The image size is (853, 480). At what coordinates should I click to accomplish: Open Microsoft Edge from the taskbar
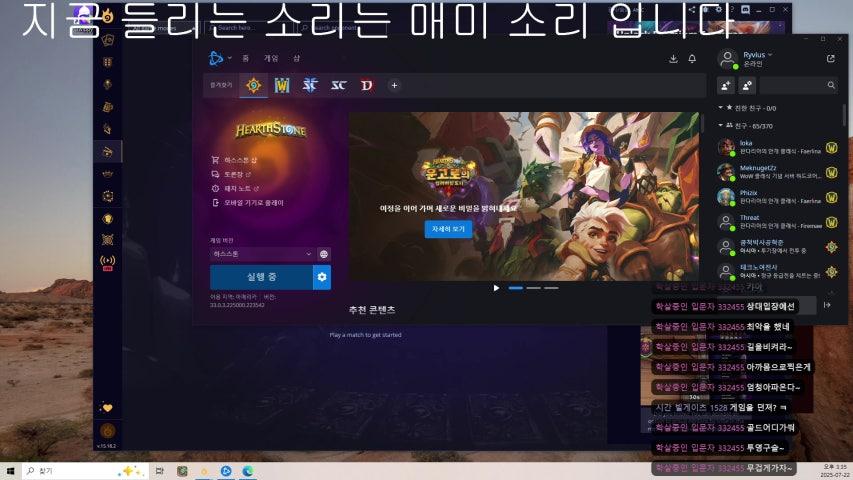[x=248, y=471]
